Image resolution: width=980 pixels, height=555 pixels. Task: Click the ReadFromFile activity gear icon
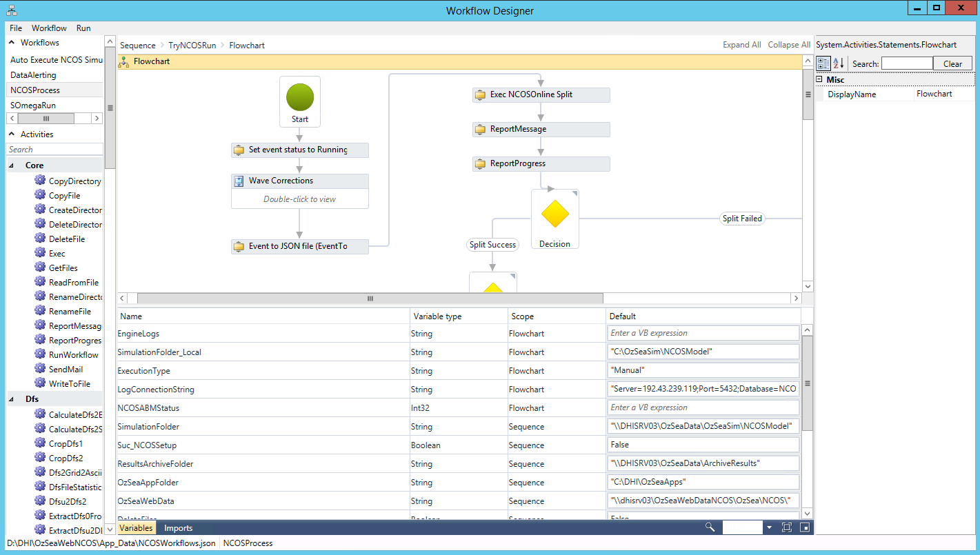[x=40, y=282]
